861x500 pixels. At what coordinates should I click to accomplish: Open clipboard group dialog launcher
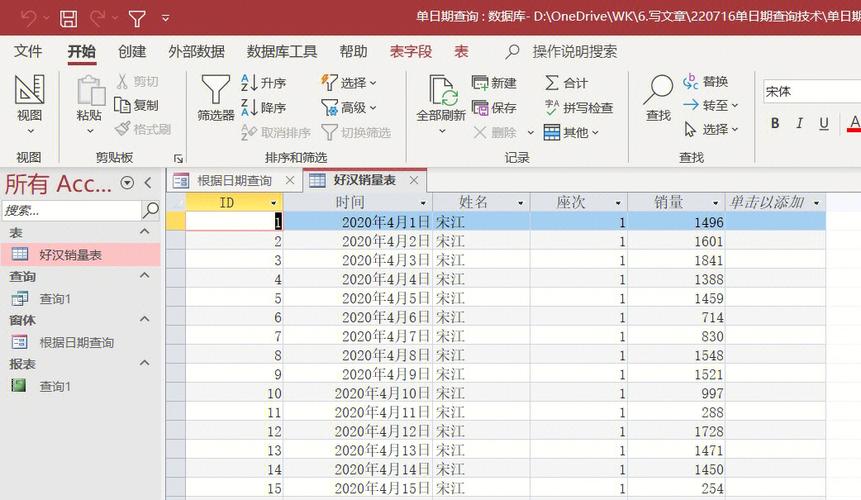178,159
